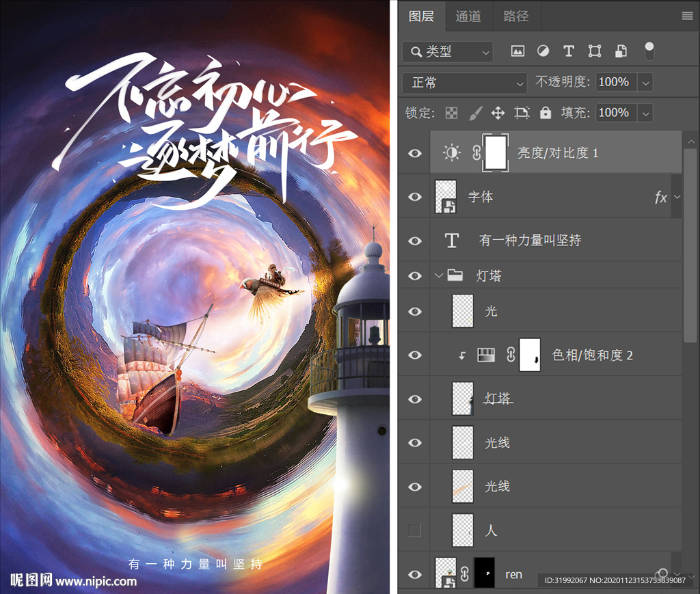Click the 人 layer thumbnail

(x=463, y=530)
